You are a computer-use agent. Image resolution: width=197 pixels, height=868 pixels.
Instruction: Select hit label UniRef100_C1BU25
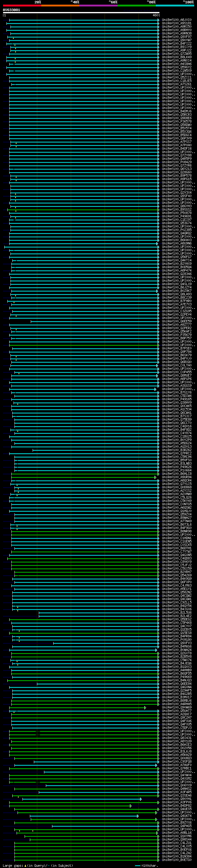pos(177,436)
